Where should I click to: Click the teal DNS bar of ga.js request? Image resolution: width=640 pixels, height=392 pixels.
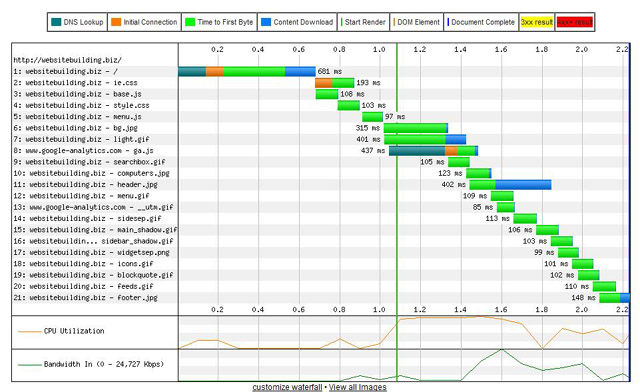click(417, 151)
